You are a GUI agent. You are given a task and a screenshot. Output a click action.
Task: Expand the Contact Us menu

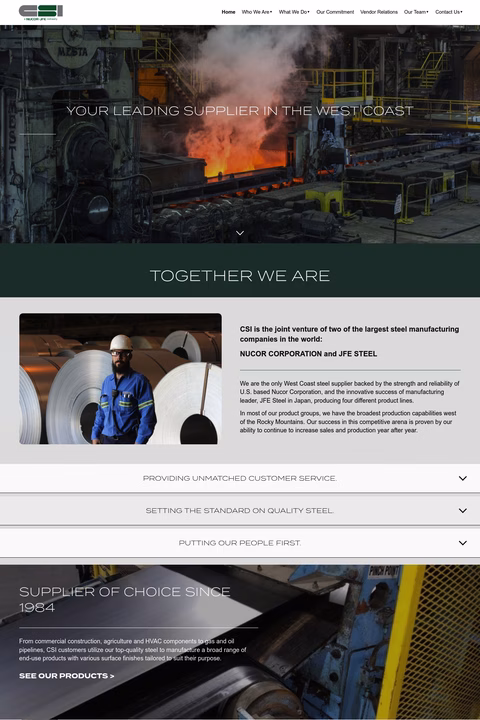(449, 12)
